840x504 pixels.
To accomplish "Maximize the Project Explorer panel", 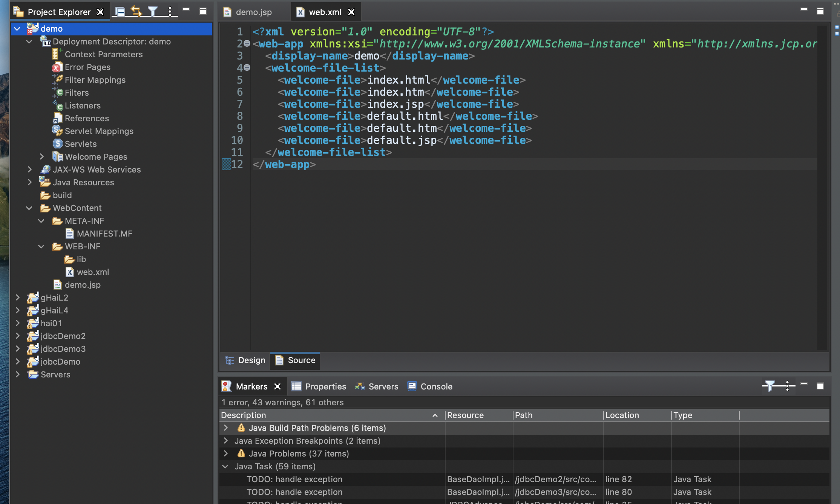I will 203,12.
